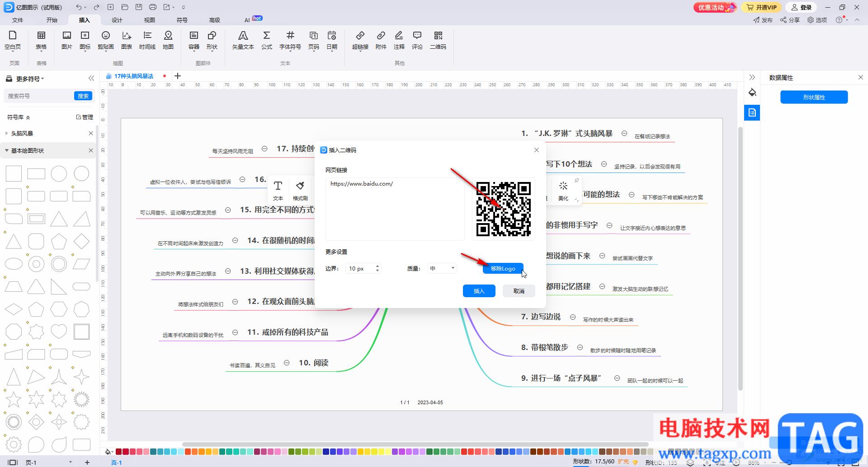
Task: Select the 文本 tool in floating toolbar
Action: point(278,190)
